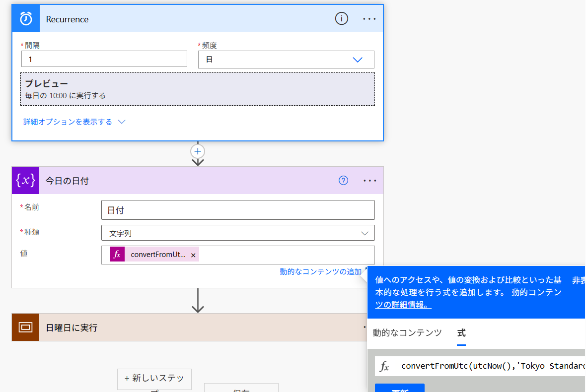This screenshot has height=392, width=586.
Task: Click the 今日の日付 action title
Action: (67, 181)
